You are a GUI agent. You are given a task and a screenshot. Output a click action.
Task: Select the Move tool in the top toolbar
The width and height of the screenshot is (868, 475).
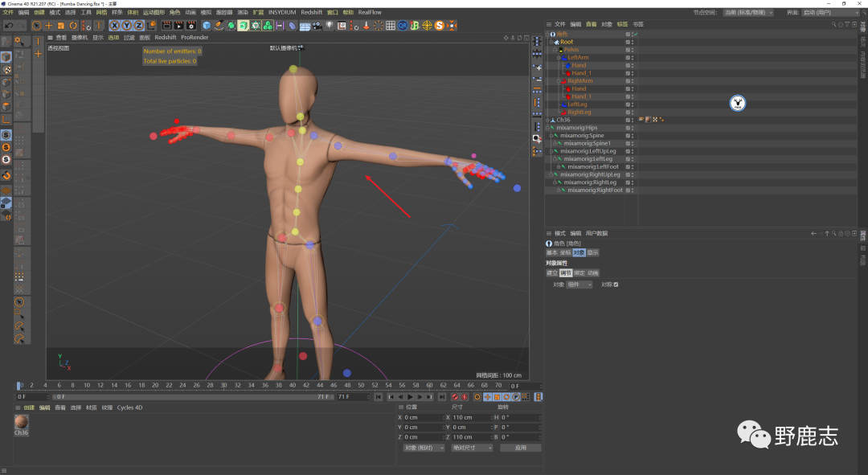pyautogui.click(x=49, y=26)
